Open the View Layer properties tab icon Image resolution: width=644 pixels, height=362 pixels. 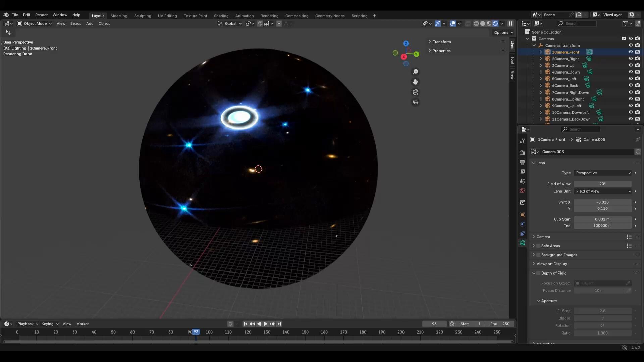(522, 172)
